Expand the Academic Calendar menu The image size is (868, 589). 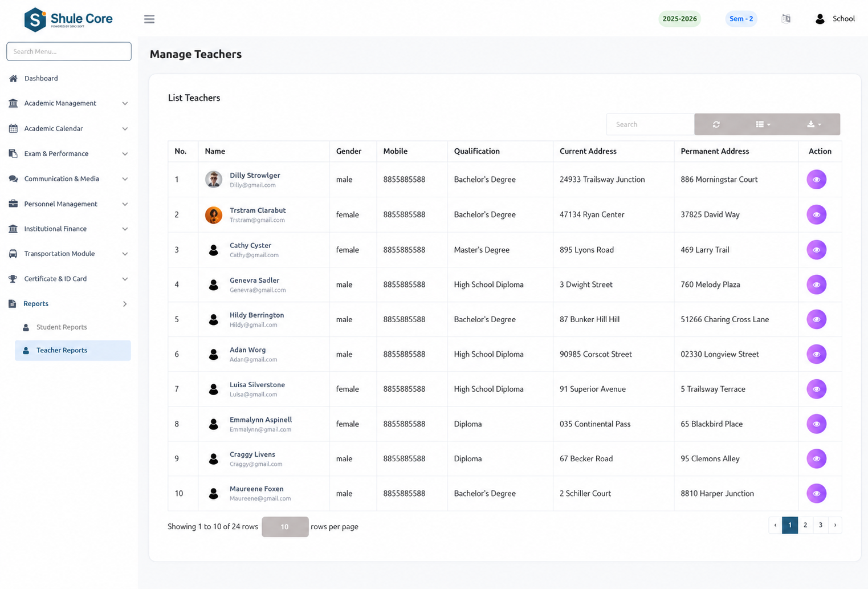pyautogui.click(x=68, y=128)
